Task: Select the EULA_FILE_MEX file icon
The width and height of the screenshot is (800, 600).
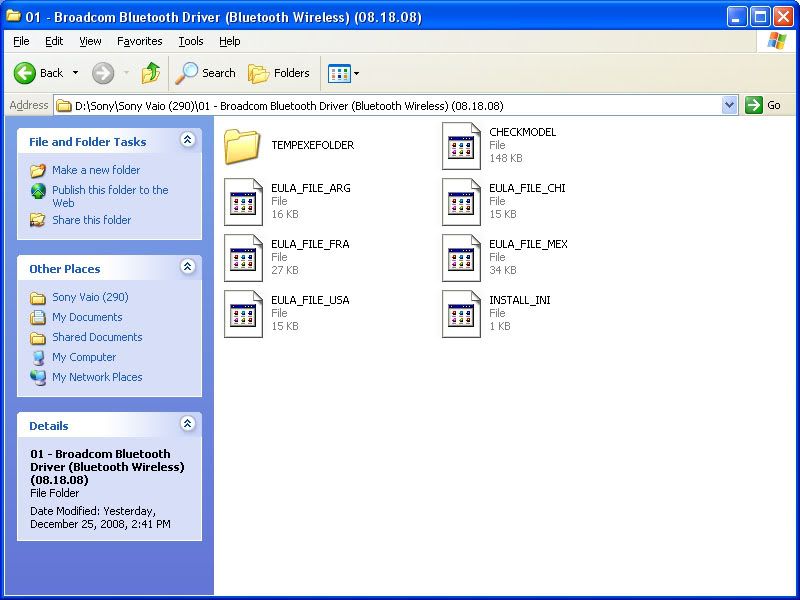Action: point(461,258)
